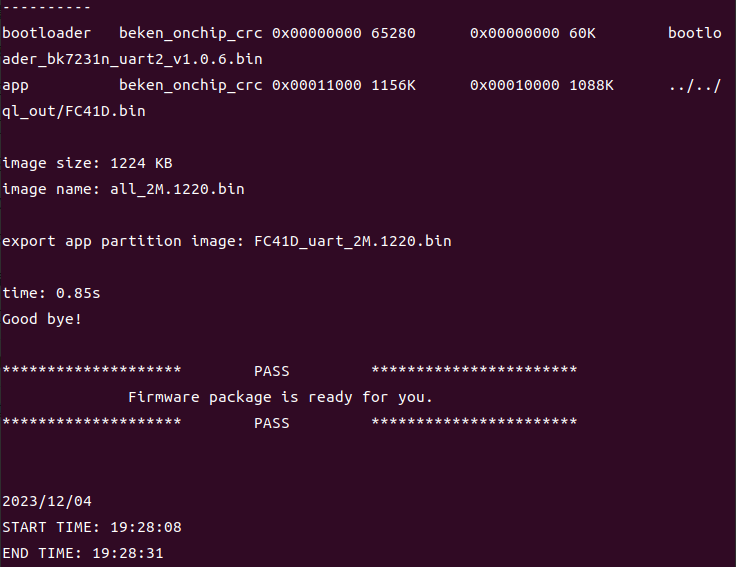Click the address 0x00011000
Viewport: 736px width, 567px height.
[316, 85]
